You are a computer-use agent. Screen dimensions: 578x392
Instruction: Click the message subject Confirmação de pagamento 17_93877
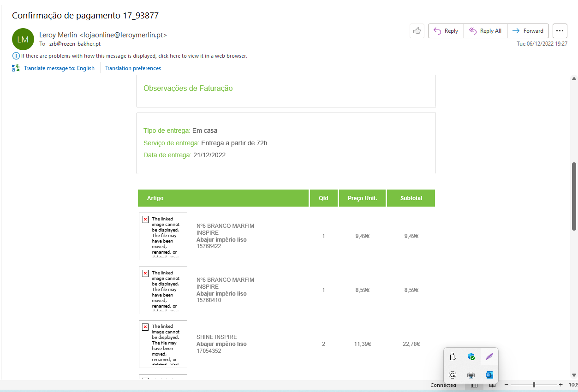point(85,15)
